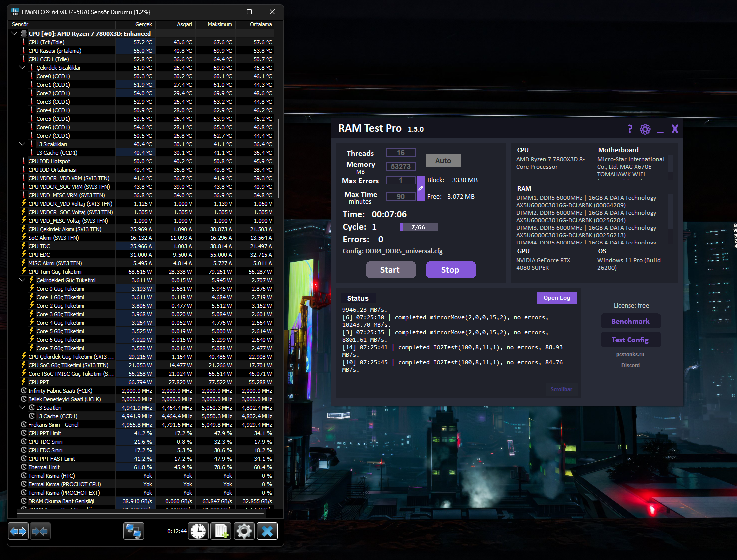Click the cycle progress bar showing 7/66
The width and height of the screenshot is (737, 560).
coord(419,227)
